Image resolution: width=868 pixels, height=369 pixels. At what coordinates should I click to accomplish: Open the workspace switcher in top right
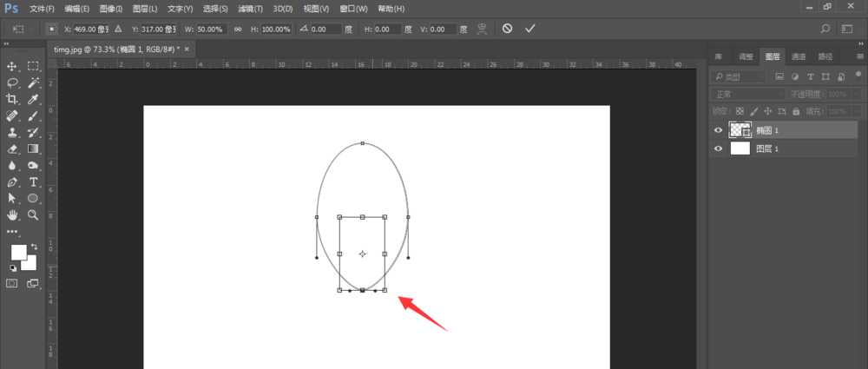pos(846,29)
